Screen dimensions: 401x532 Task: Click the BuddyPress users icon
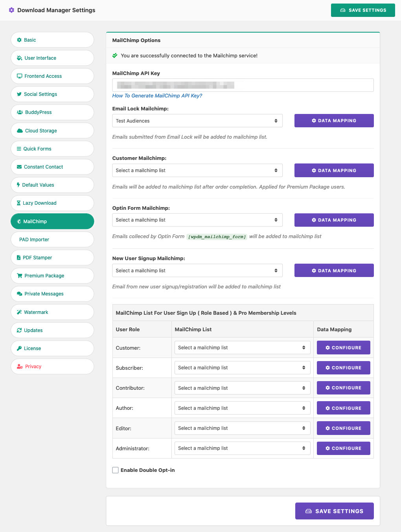(19, 112)
